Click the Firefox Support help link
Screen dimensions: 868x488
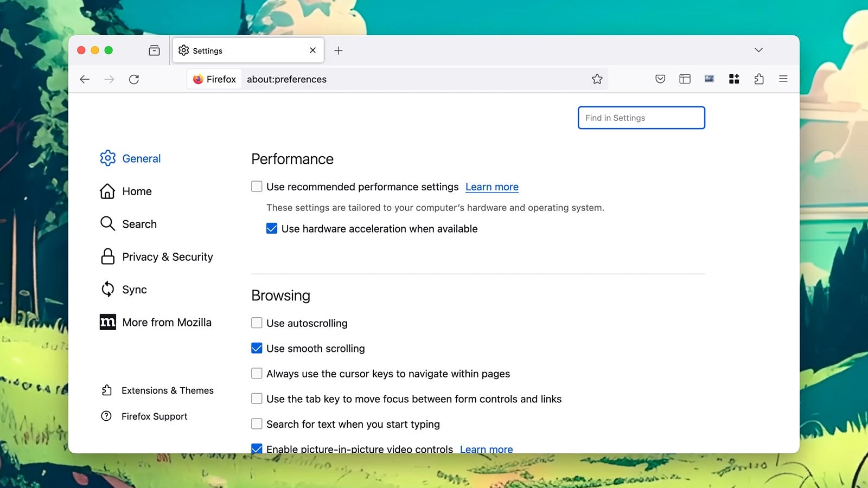(154, 416)
